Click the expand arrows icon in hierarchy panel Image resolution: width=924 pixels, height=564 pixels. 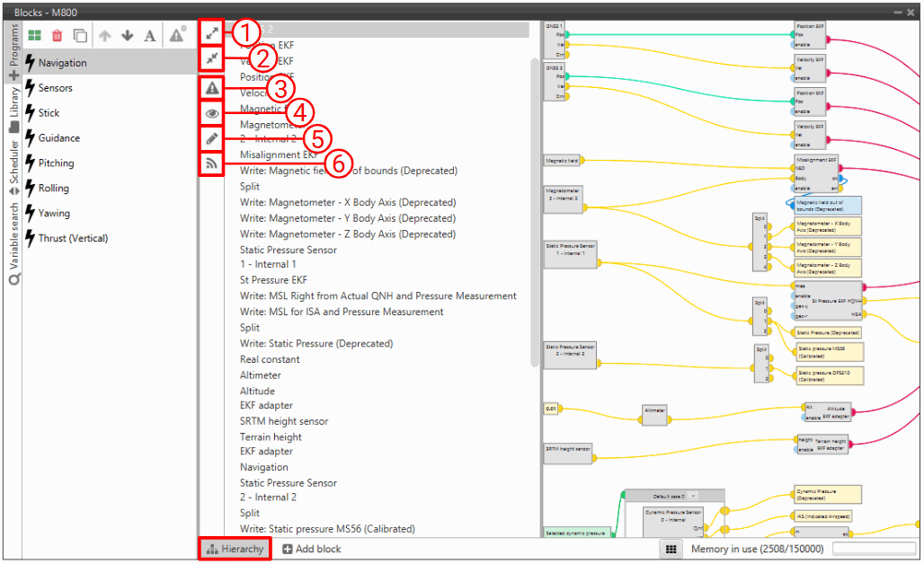point(212,32)
